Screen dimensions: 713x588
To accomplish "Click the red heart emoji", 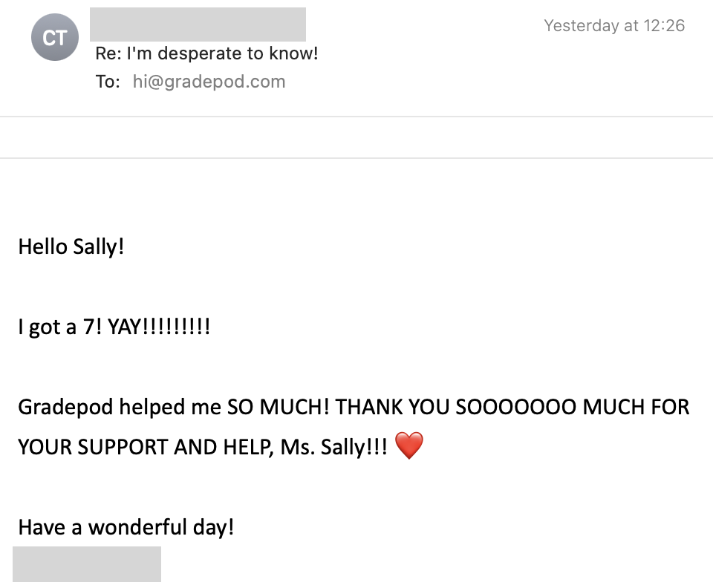I will (408, 445).
